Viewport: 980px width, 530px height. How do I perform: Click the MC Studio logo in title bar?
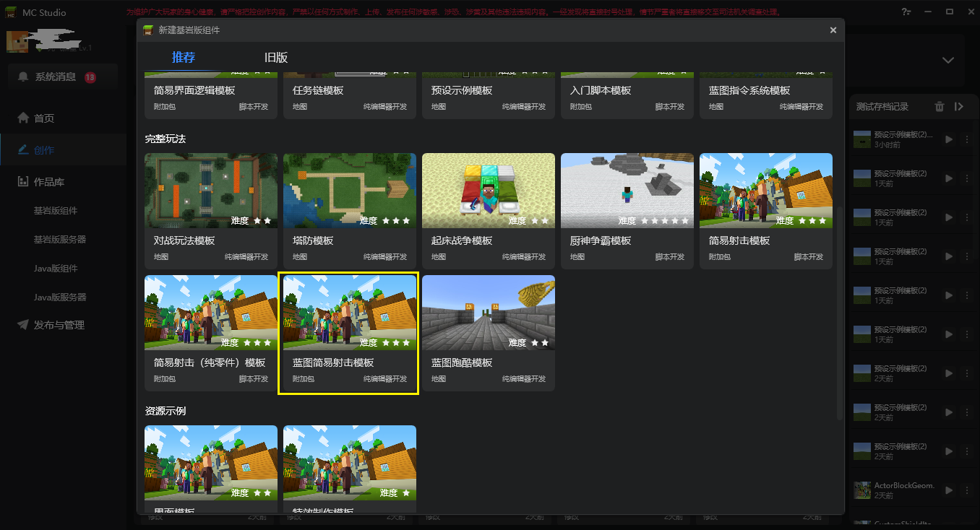point(12,12)
